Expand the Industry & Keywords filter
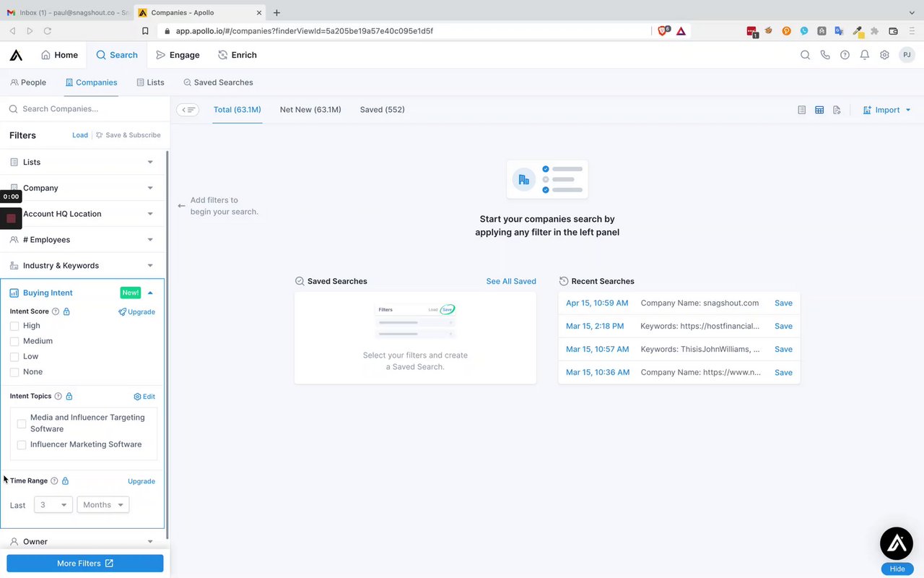Image resolution: width=924 pixels, height=578 pixels. pos(83,266)
